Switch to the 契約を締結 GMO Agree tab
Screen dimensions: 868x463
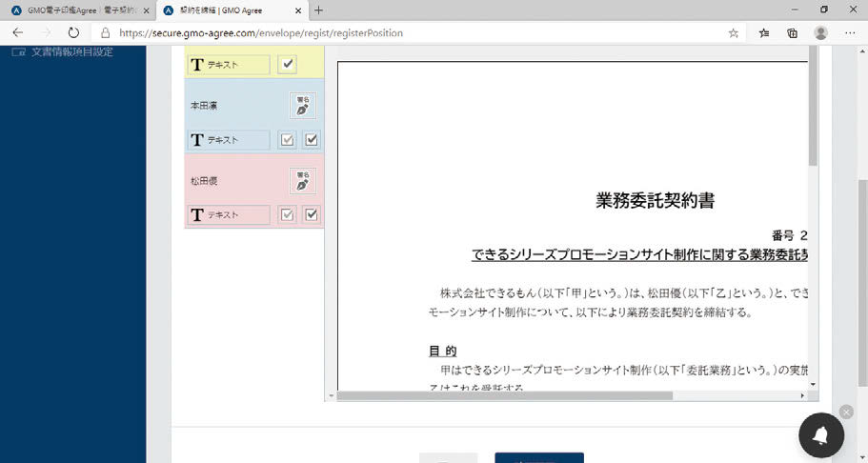[x=232, y=10]
